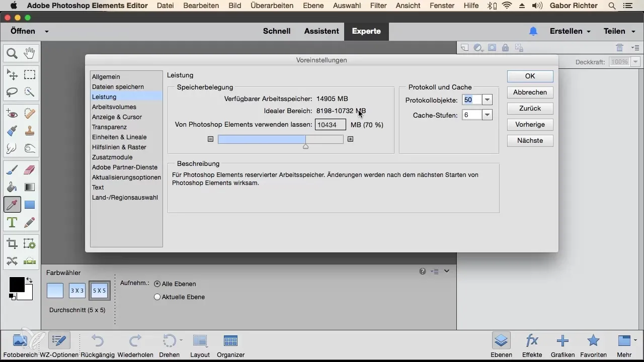Click the memory usage slider handle

[305, 147]
